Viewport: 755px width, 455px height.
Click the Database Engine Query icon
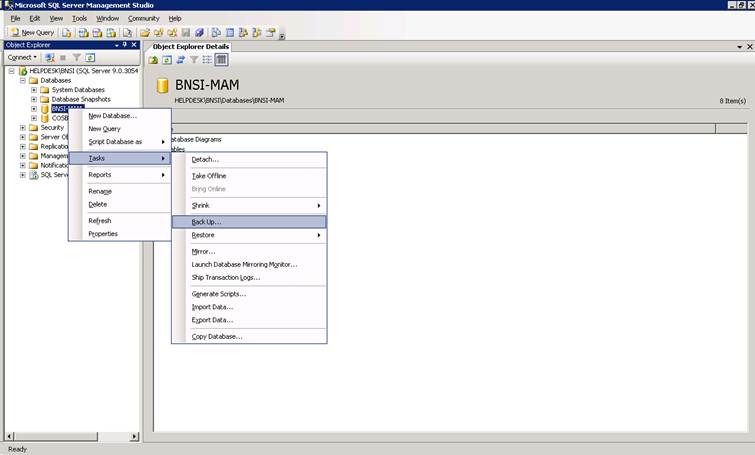66,32
